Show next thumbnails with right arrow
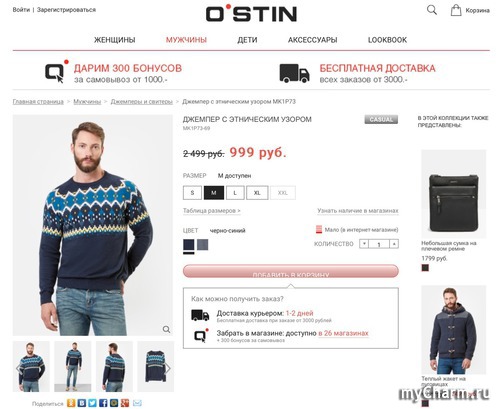The image size is (500, 409). tap(169, 368)
